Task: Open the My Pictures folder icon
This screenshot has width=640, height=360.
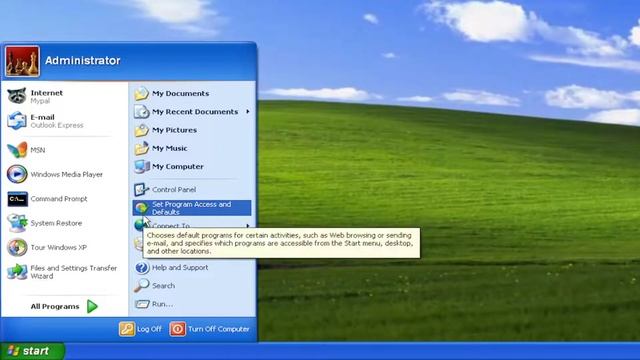Action: (x=141, y=130)
